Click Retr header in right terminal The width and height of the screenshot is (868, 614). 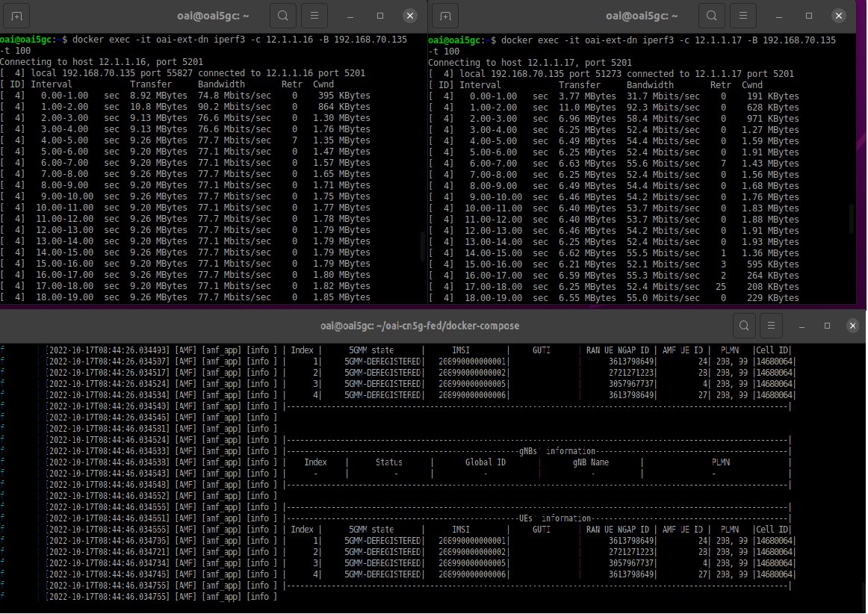click(x=721, y=84)
